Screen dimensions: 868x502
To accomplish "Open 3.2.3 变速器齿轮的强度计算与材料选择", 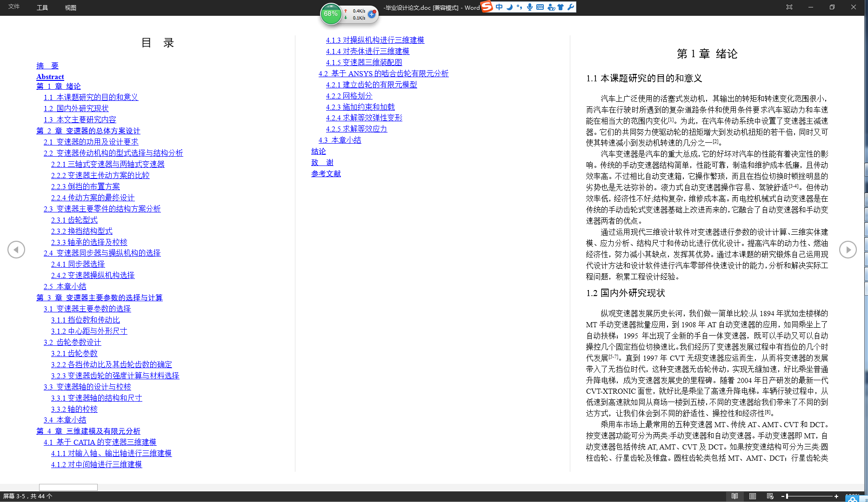I will [x=115, y=376].
